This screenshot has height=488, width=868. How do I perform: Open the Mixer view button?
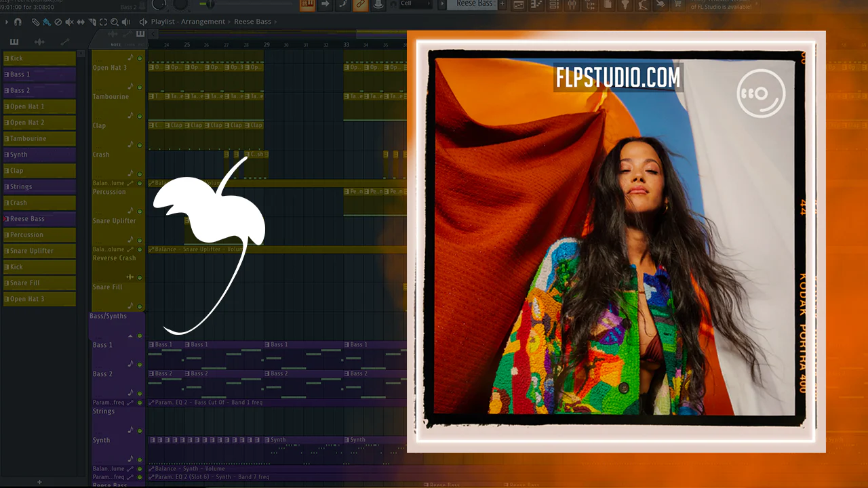click(x=572, y=5)
